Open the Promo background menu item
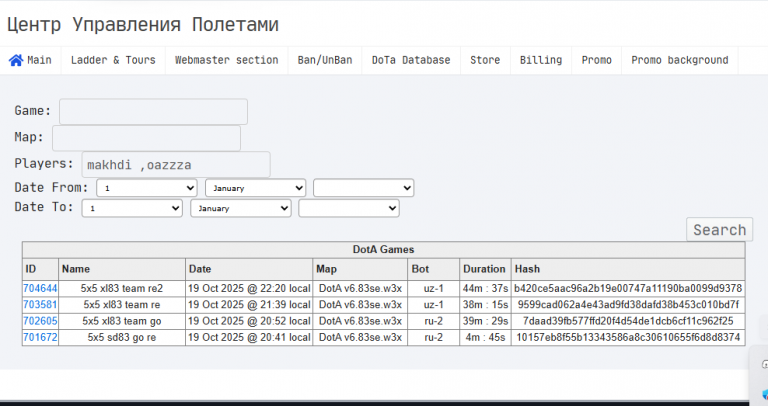The height and width of the screenshot is (406, 768). [679, 60]
